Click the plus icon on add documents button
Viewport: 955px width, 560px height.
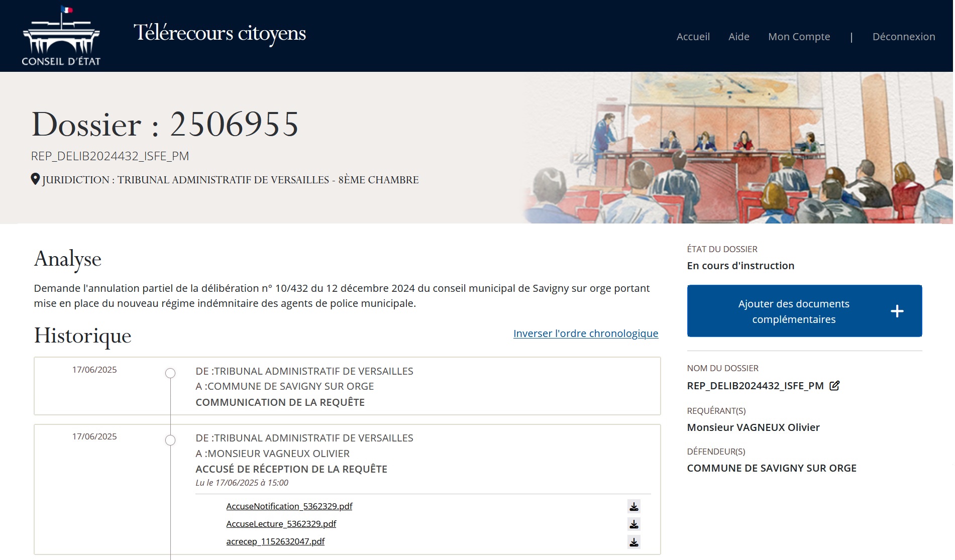pyautogui.click(x=897, y=311)
